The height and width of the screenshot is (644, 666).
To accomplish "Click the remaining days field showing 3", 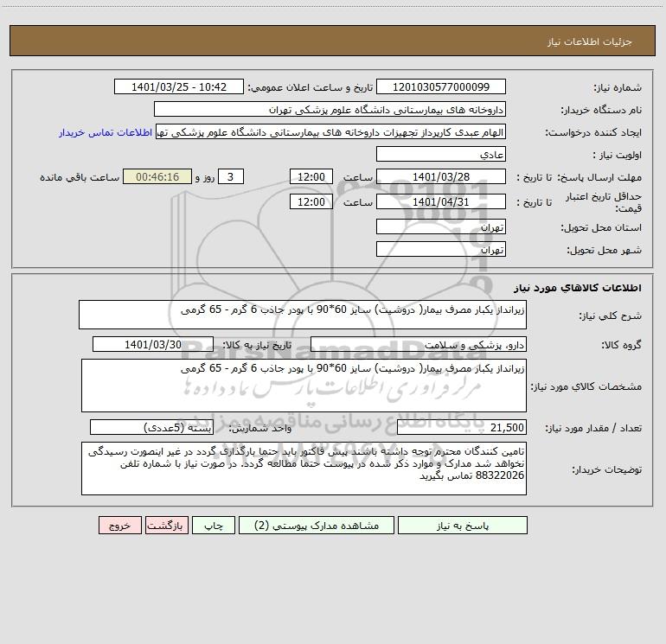I will click(x=231, y=176).
